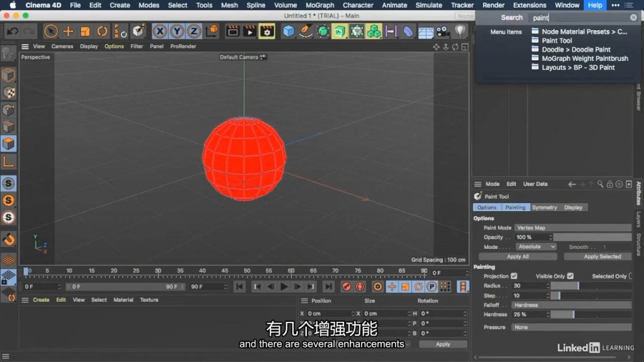Select the Live Selection arrow tool
This screenshot has height=362, width=644.
(x=51, y=31)
